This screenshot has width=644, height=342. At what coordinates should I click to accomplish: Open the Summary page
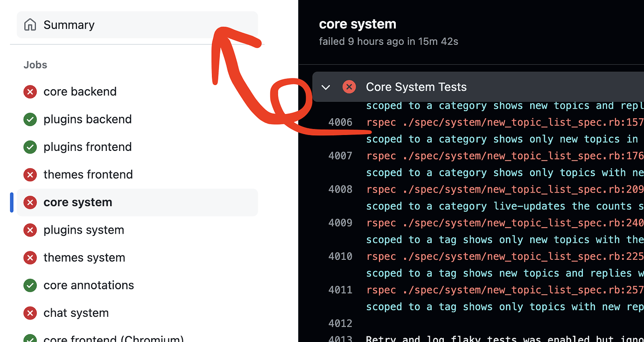pos(137,25)
